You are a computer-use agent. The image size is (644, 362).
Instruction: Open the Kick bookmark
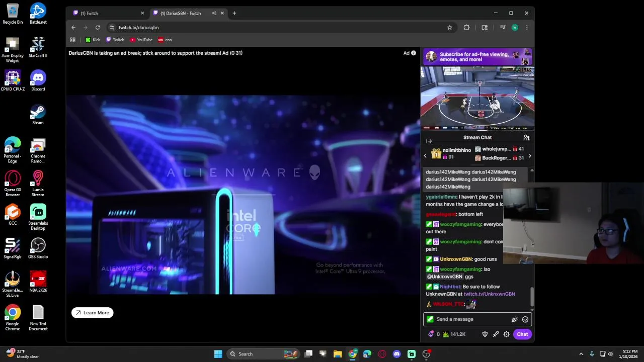(93, 40)
